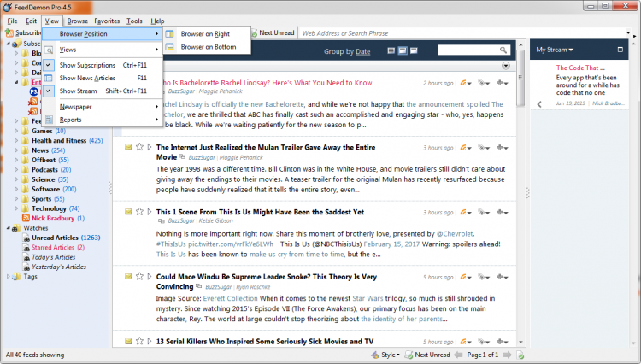The height and width of the screenshot is (364, 641).
Task: Click envelope icon on Mulan Trailer article
Action: click(x=128, y=147)
